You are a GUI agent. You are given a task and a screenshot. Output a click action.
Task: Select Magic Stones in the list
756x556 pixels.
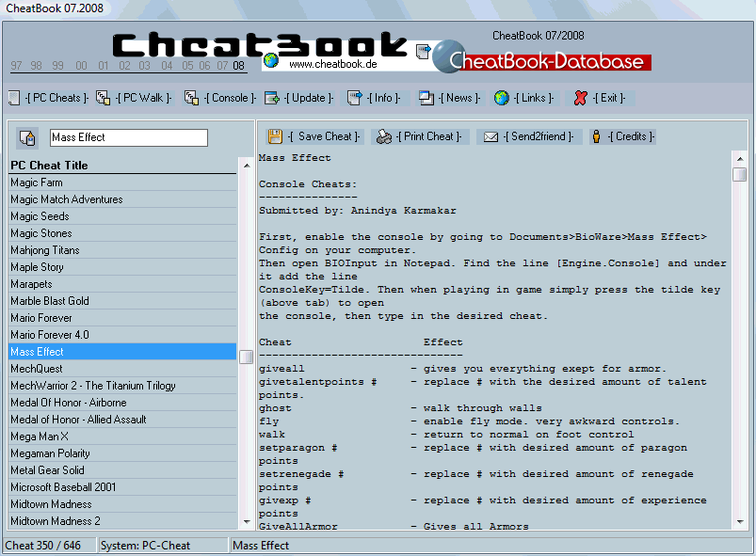[122, 233]
